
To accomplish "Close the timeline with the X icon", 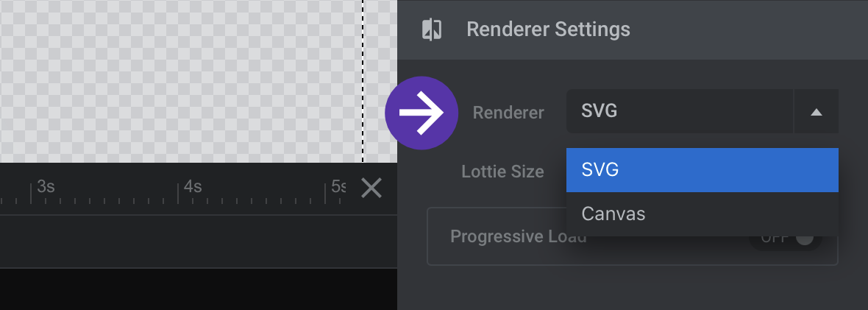I will [x=371, y=188].
